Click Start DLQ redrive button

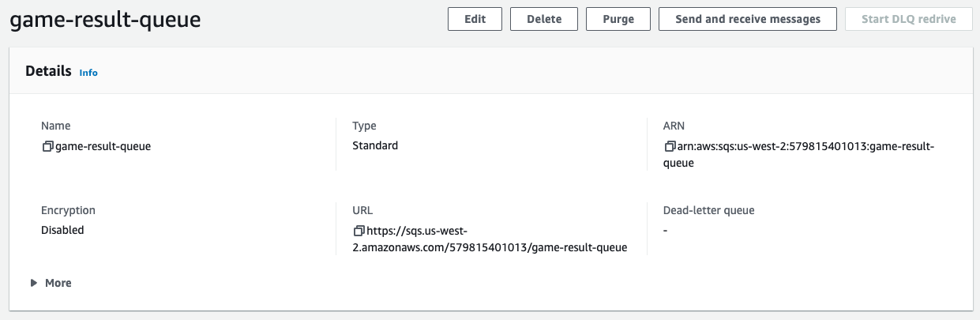tap(908, 19)
